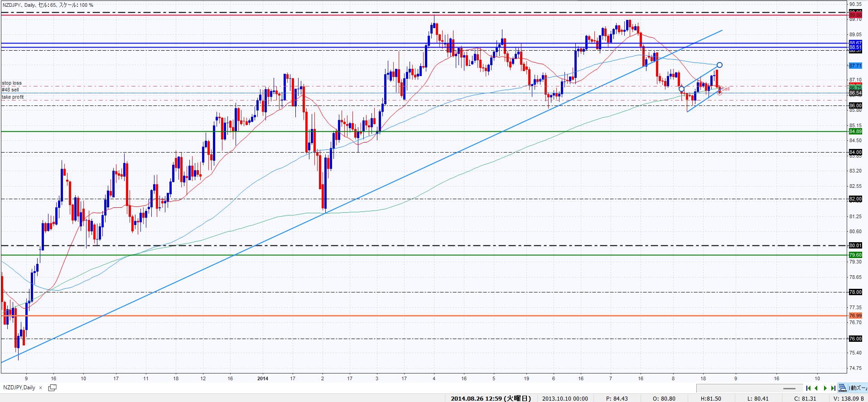Click the 87.71 blue price label
Image resolution: width=868 pixels, height=402 pixels.
(x=855, y=66)
